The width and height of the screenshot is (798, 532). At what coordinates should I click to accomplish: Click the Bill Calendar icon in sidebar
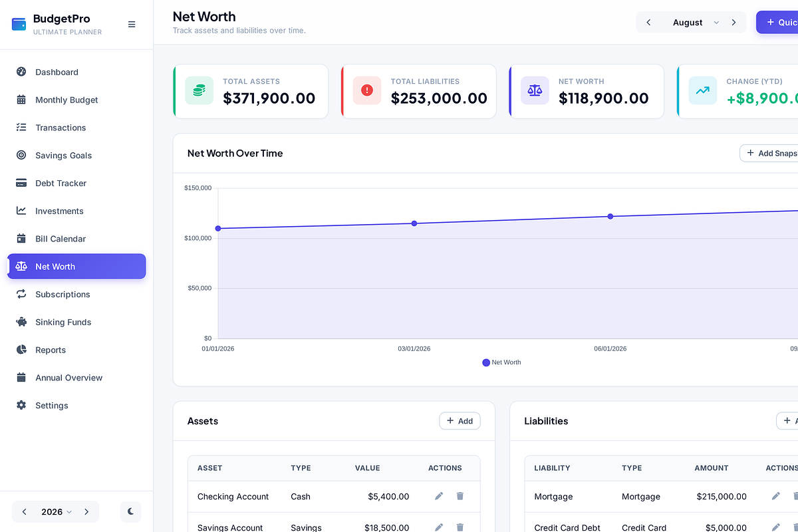21,239
